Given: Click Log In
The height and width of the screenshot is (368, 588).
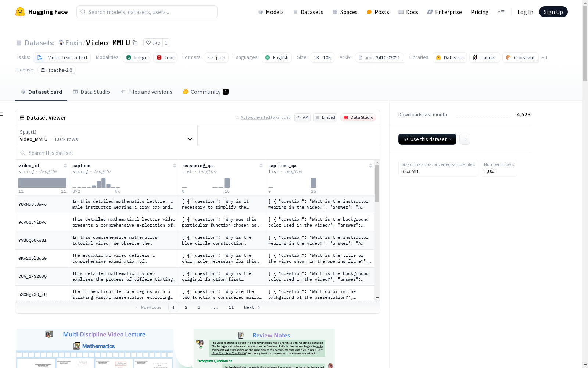Looking at the screenshot, I should [525, 12].
